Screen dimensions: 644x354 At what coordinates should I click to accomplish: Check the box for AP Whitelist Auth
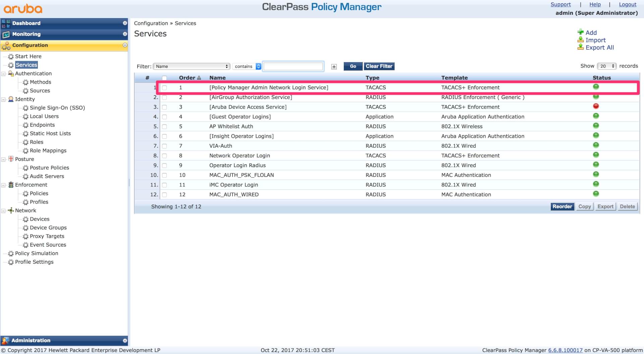click(164, 127)
